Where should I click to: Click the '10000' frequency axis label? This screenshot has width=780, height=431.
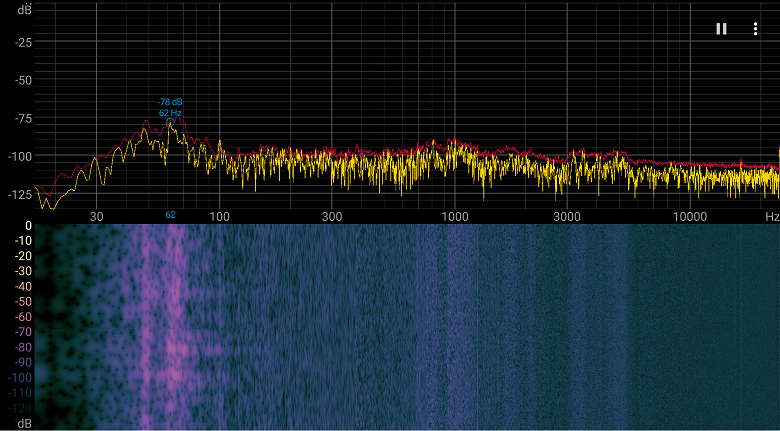(x=689, y=216)
